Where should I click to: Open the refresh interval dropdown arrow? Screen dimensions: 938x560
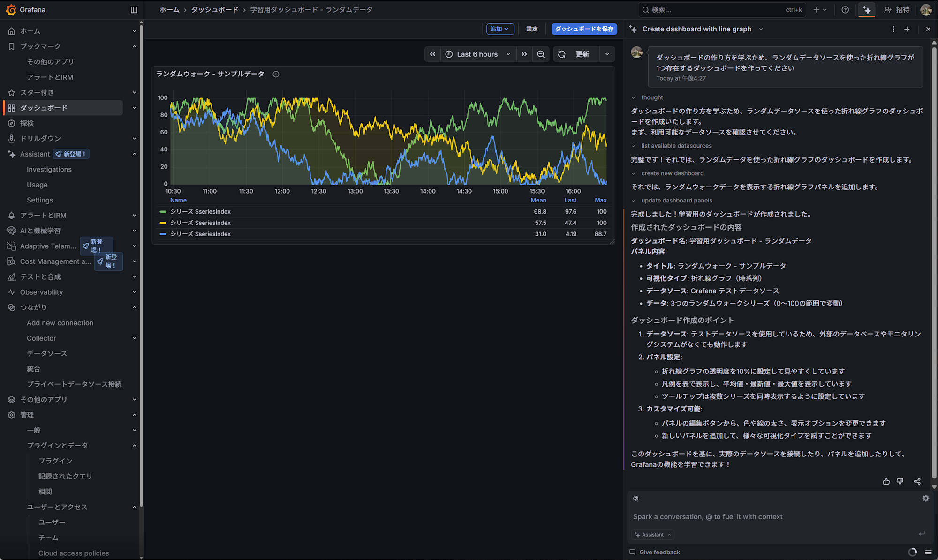pos(607,54)
